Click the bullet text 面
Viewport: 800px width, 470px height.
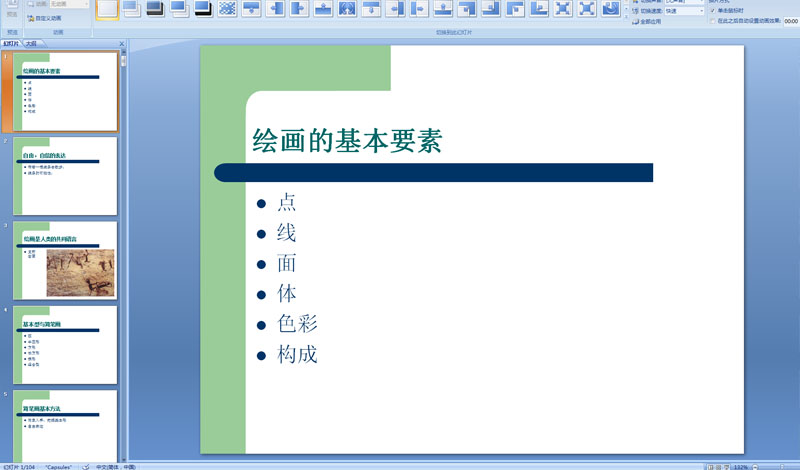point(286,263)
